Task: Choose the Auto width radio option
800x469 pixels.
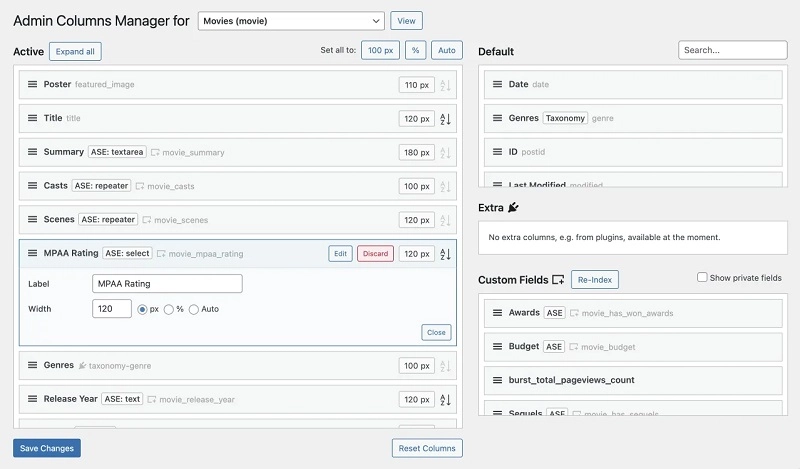Action: tap(194, 310)
